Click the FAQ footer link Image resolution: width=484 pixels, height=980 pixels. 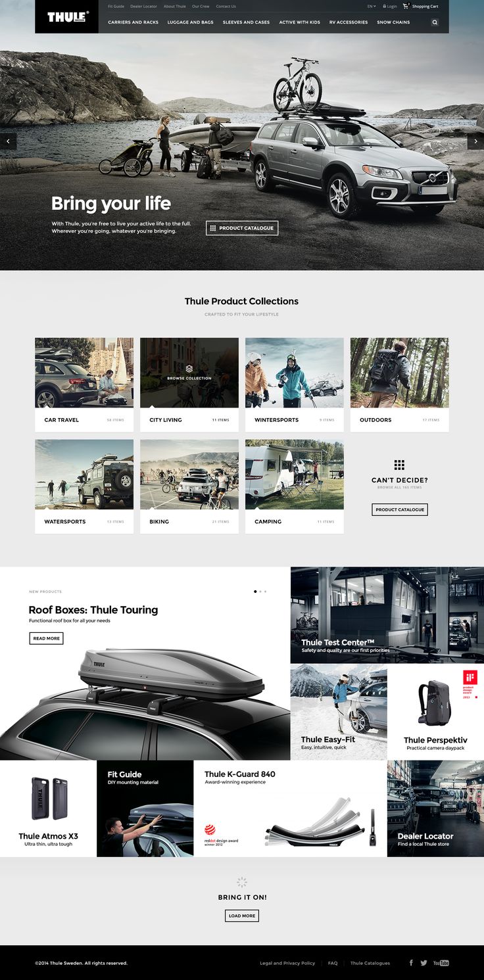coord(333,964)
